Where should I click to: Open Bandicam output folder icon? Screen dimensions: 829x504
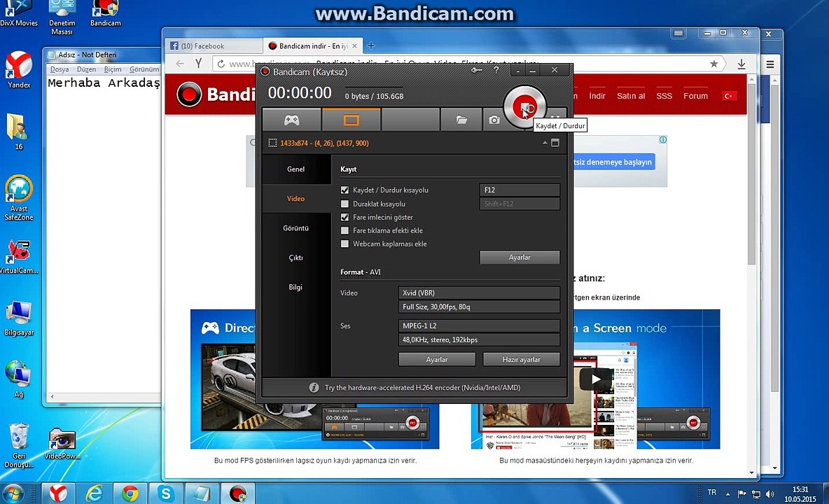coord(461,120)
